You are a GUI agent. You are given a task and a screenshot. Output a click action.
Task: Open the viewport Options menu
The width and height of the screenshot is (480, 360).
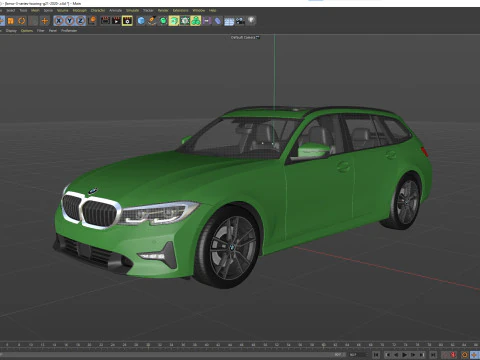click(x=27, y=31)
